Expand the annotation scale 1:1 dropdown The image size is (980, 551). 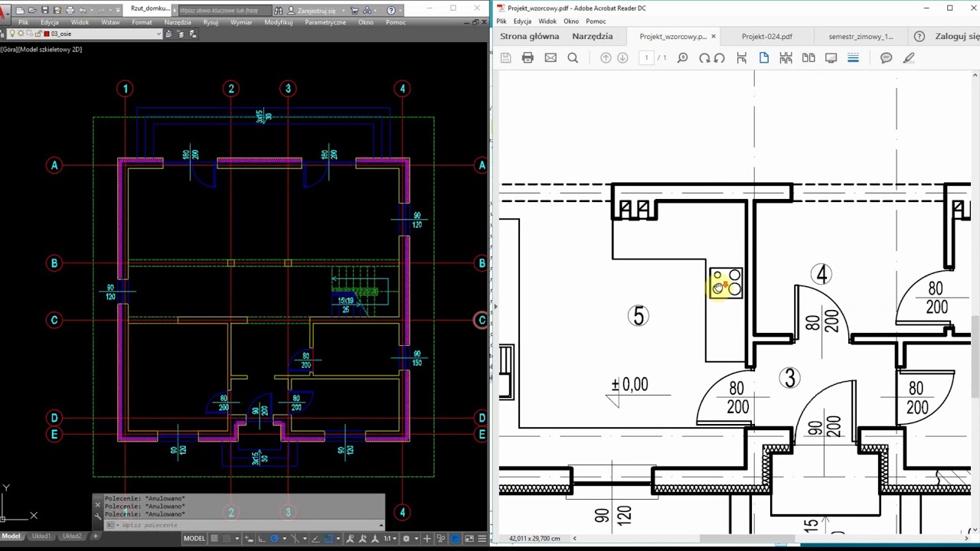391,538
